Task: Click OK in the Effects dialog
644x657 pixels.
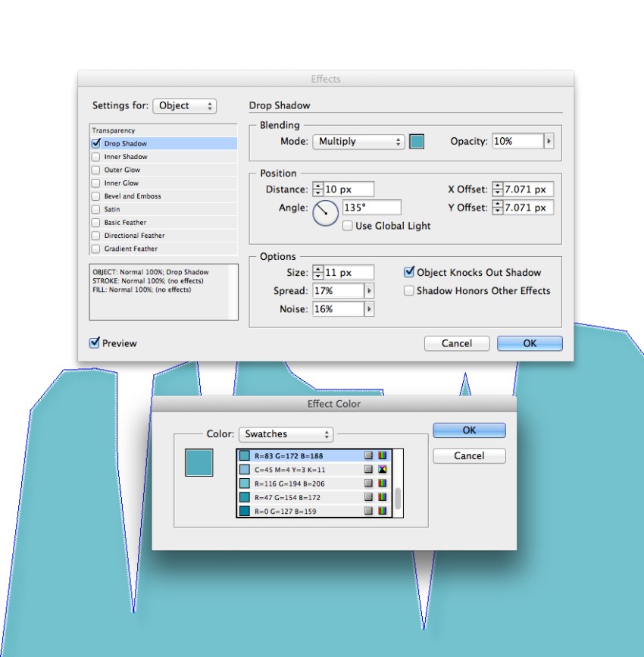Action: click(x=530, y=343)
